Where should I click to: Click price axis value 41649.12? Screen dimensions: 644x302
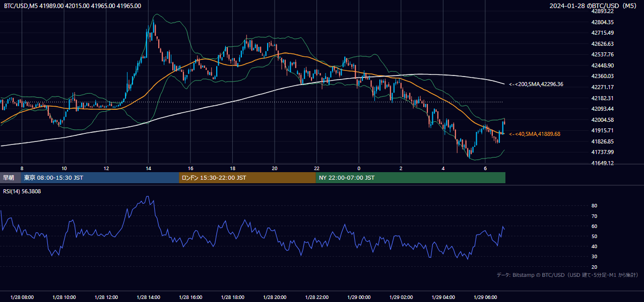pos(603,163)
